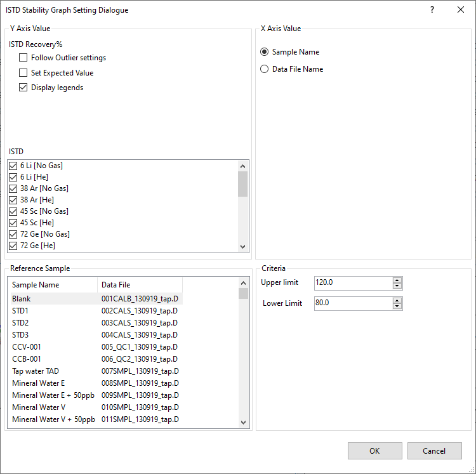Image resolution: width=476 pixels, height=474 pixels.
Task: Decrease Upper limit with down arrow
Action: [x=397, y=286]
